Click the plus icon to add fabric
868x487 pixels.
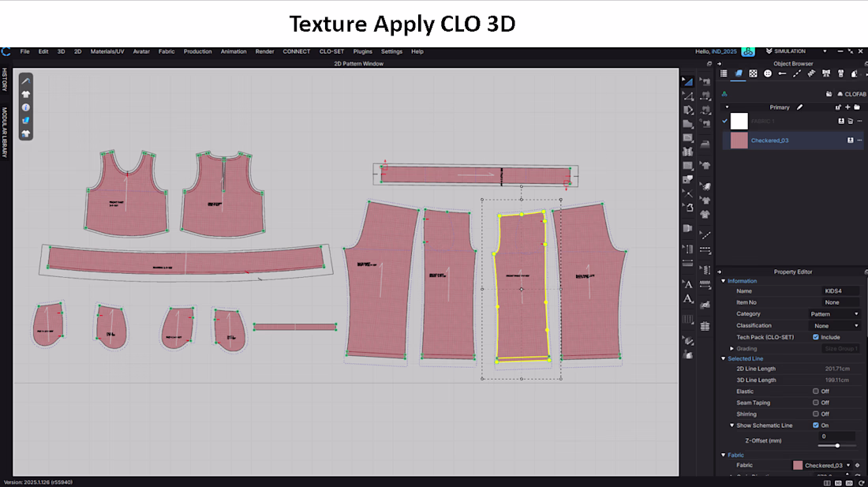point(847,107)
